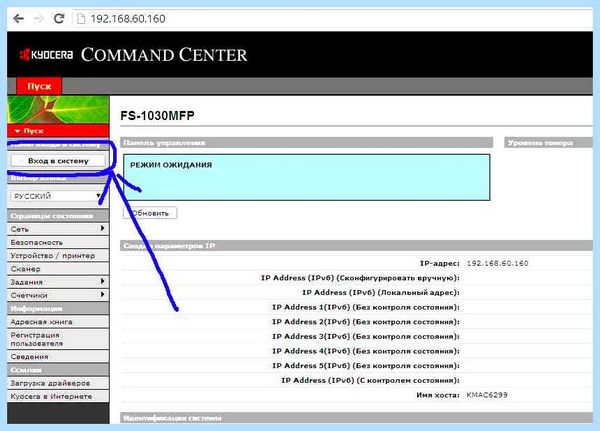Open Устройство / принтер menu item

pyautogui.click(x=58, y=256)
